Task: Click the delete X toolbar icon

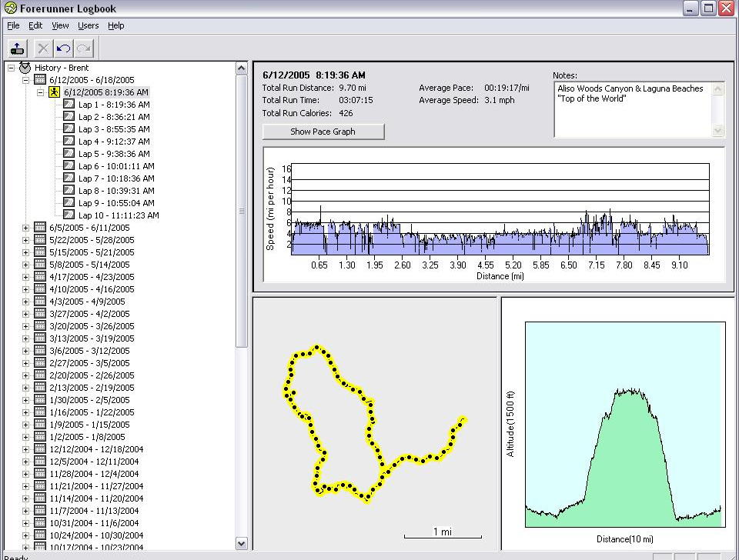Action: pyautogui.click(x=43, y=48)
